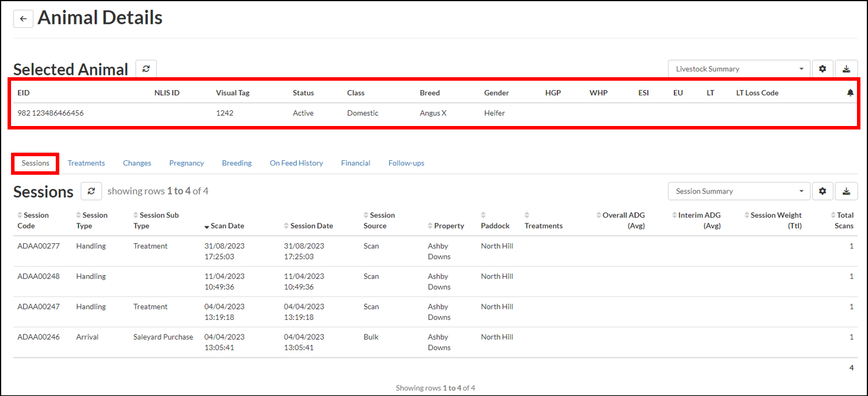The width and height of the screenshot is (868, 396).
Task: Download the Session Summary data
Action: click(847, 191)
